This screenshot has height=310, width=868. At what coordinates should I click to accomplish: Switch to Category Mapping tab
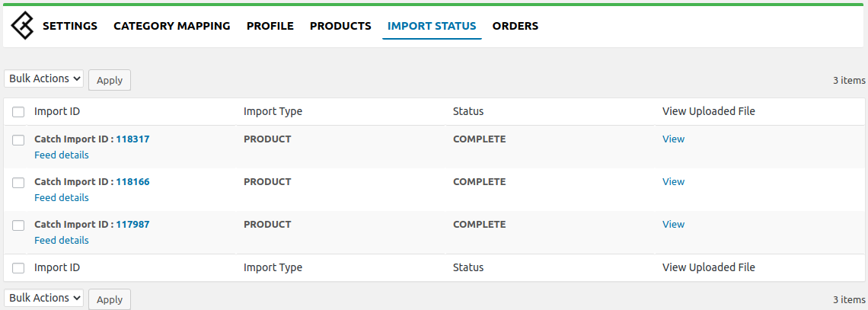(171, 26)
